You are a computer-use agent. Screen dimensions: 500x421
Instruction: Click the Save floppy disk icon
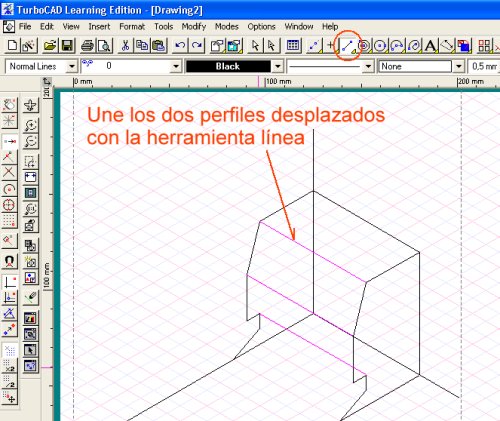point(67,46)
